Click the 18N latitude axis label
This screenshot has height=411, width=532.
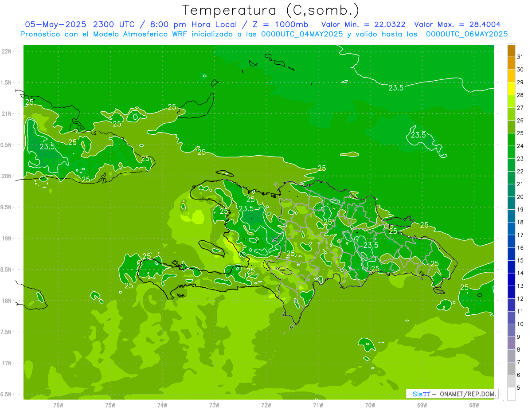pyautogui.click(x=7, y=301)
